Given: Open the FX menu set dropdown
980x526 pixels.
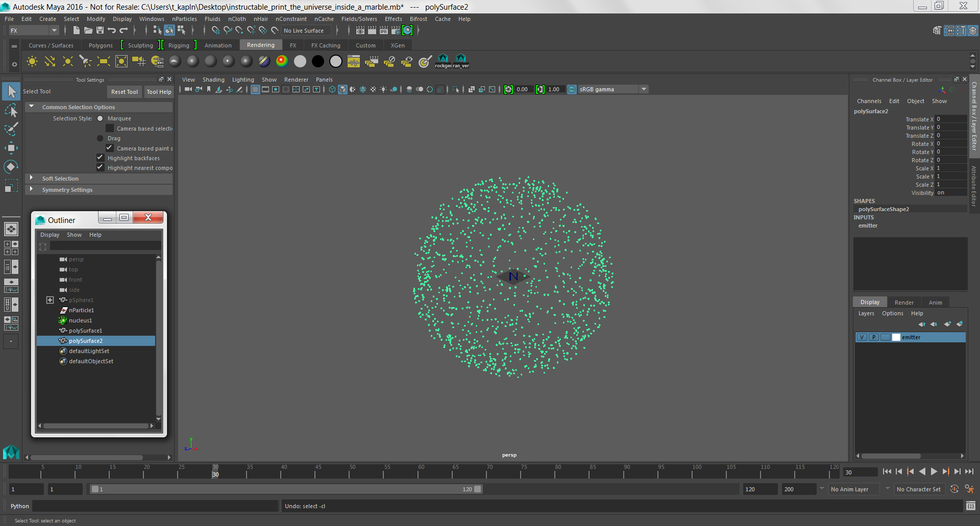Looking at the screenshot, I should pyautogui.click(x=34, y=31).
